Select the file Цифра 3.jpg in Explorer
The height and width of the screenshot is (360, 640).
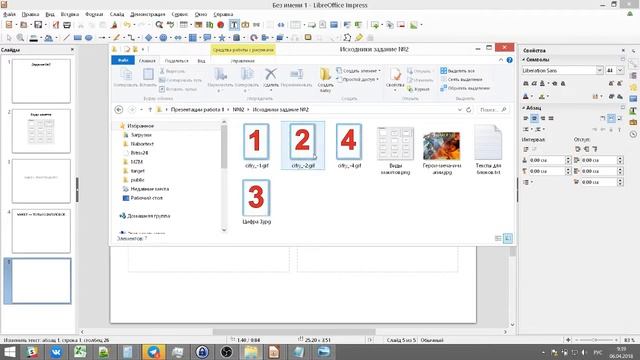[256, 202]
